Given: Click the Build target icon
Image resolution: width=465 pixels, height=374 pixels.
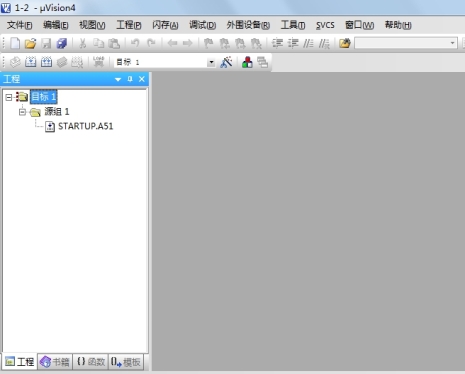Looking at the screenshot, I should click(31, 62).
